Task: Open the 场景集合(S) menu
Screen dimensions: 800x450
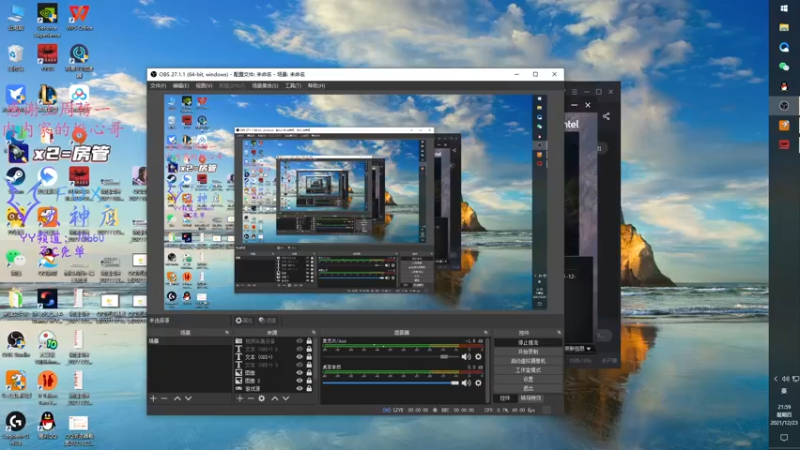Action: 265,86
